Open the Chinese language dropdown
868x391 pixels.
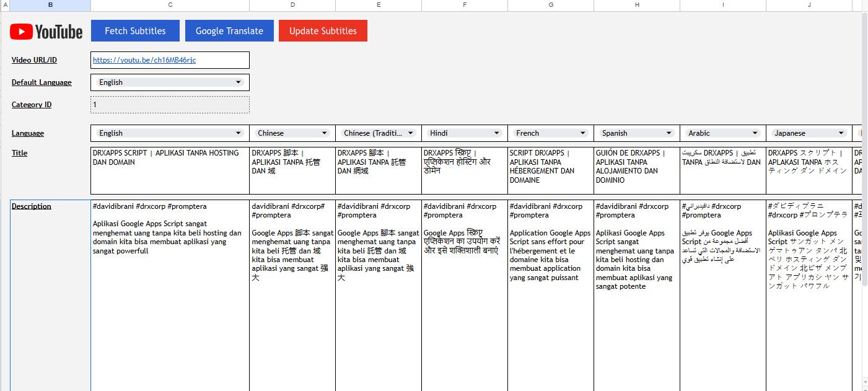pyautogui.click(x=292, y=133)
